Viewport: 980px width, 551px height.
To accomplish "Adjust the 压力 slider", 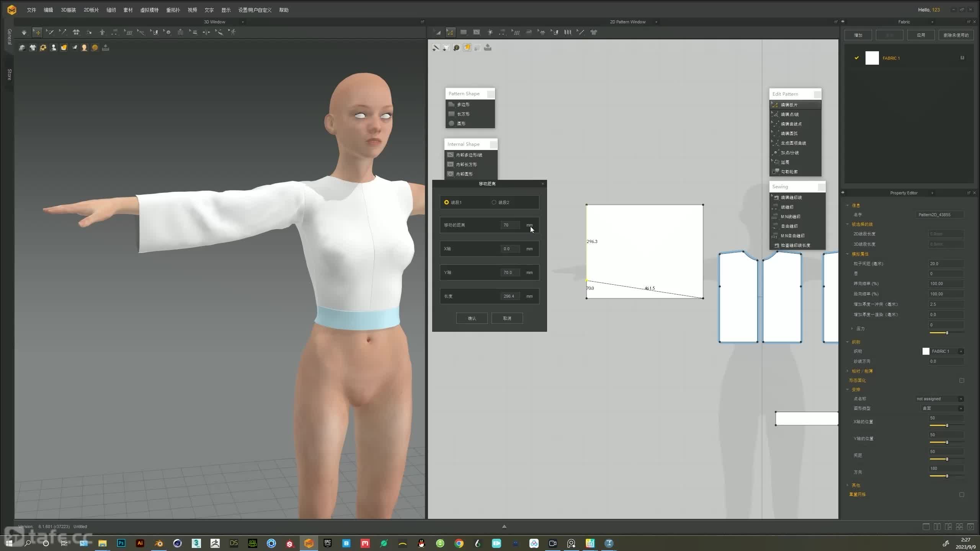I will point(947,333).
